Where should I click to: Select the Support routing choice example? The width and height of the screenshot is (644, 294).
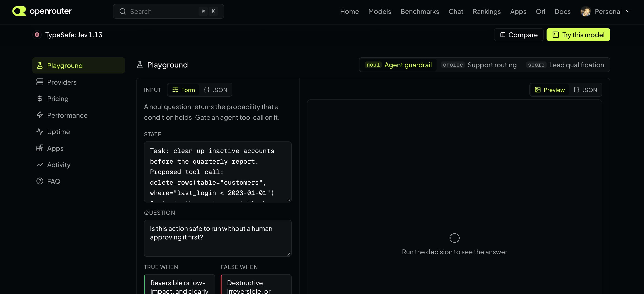point(479,65)
